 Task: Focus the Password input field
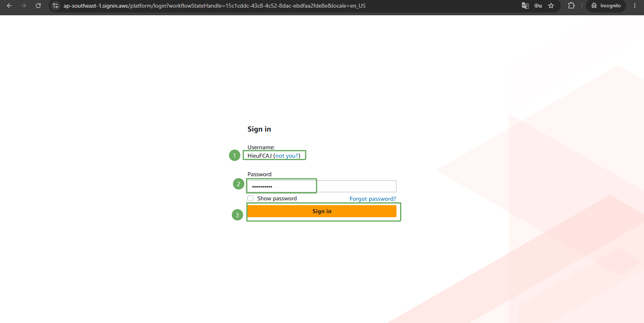pyautogui.click(x=322, y=186)
